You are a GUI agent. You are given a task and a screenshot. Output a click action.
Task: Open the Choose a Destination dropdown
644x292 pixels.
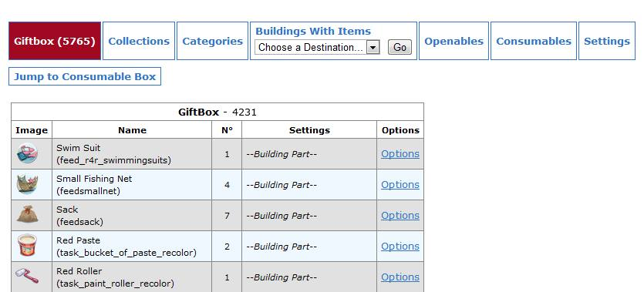317,48
